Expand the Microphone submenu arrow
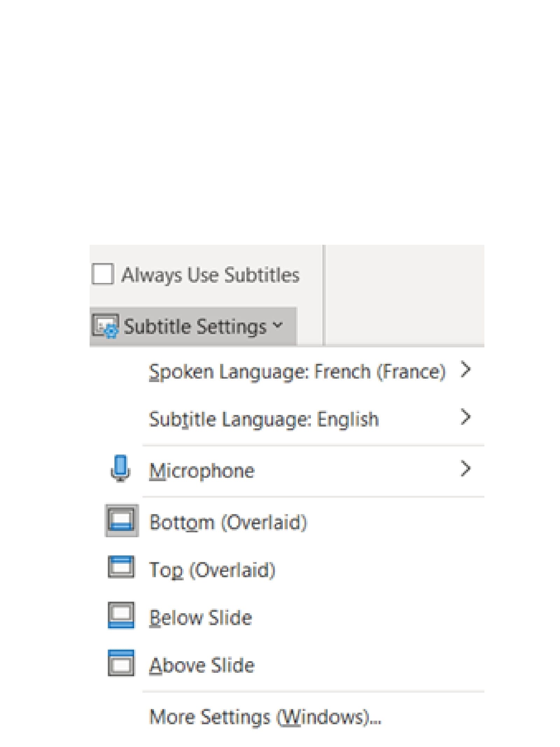The width and height of the screenshot is (560, 747). coord(465,468)
